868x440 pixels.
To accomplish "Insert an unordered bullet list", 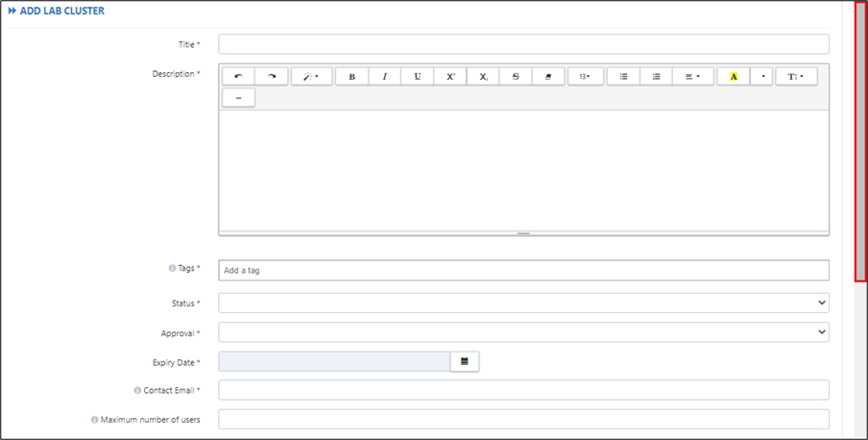I will click(x=623, y=77).
